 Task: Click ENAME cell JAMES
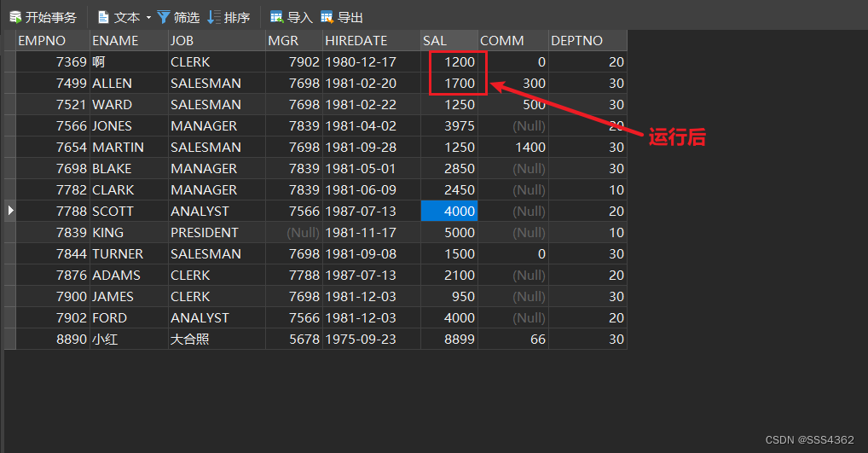tap(129, 296)
